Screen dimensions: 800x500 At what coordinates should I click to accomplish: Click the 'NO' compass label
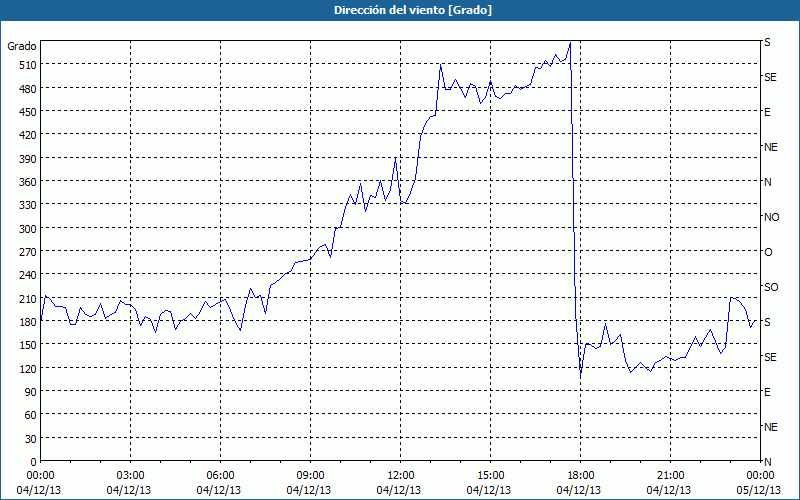pyautogui.click(x=771, y=217)
